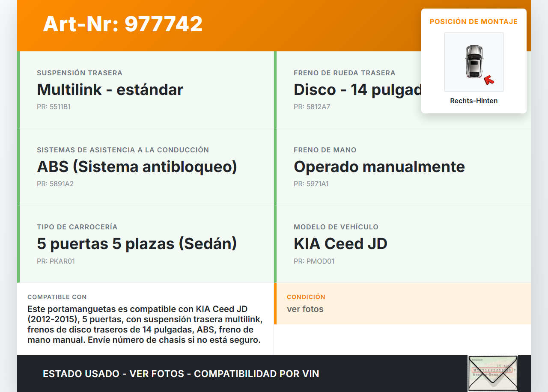Click the code 'PR: 5891A2'
The width and height of the screenshot is (548, 392).
click(x=55, y=184)
